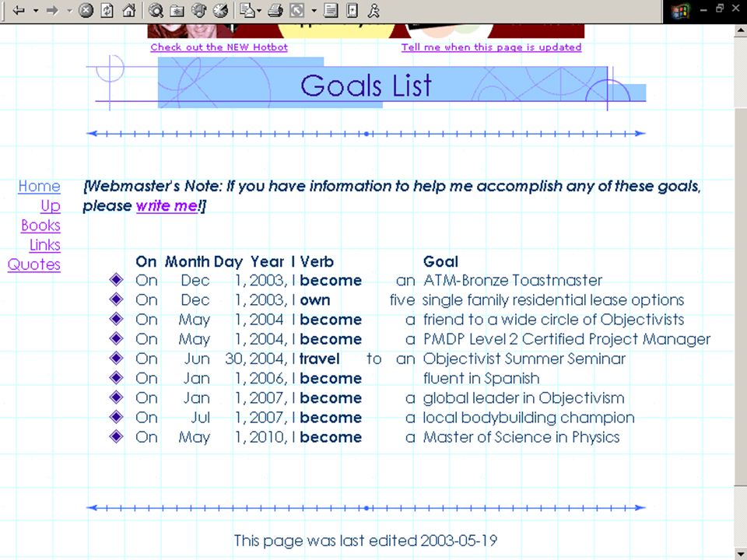Viewport: 747px width, 560px height.
Task: Click the diamond bullet beside global leader in Objectivism
Action: click(x=116, y=397)
